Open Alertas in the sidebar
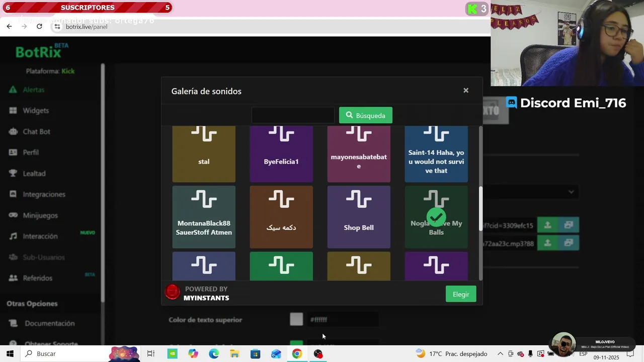The width and height of the screenshot is (644, 362). 34,89
